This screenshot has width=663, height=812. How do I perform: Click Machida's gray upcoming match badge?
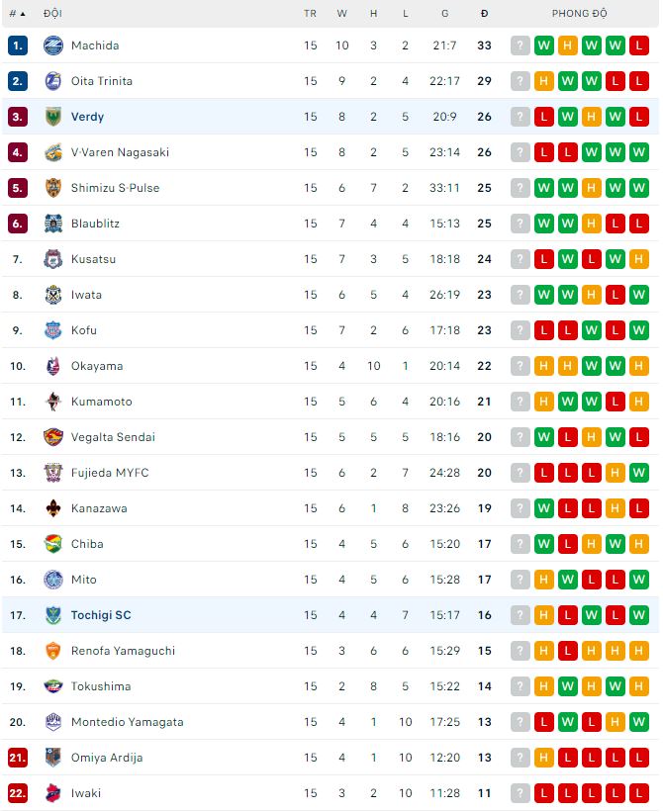click(521, 45)
